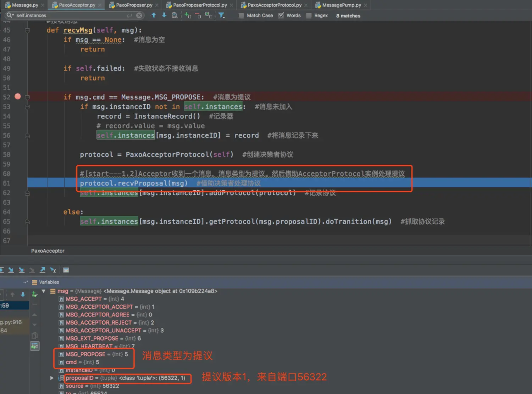Clear the self.instances search text

[x=139, y=15]
